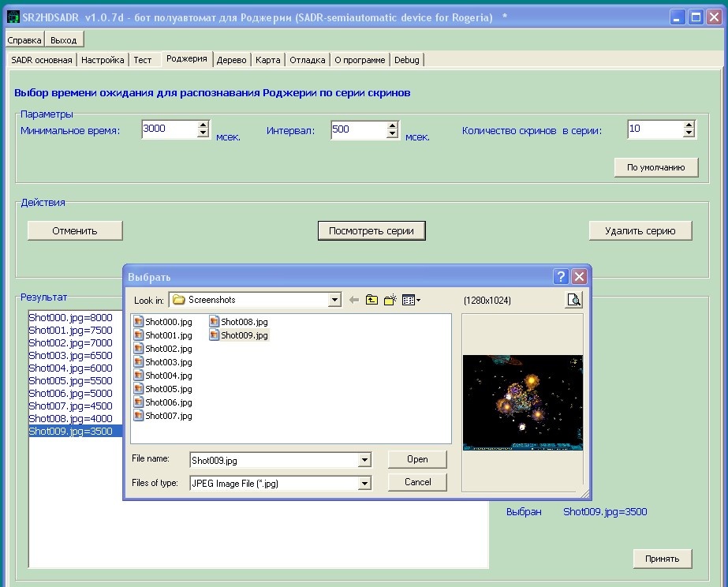Select the Shot001.jpg file icon
This screenshot has height=587, width=728.
(x=138, y=335)
